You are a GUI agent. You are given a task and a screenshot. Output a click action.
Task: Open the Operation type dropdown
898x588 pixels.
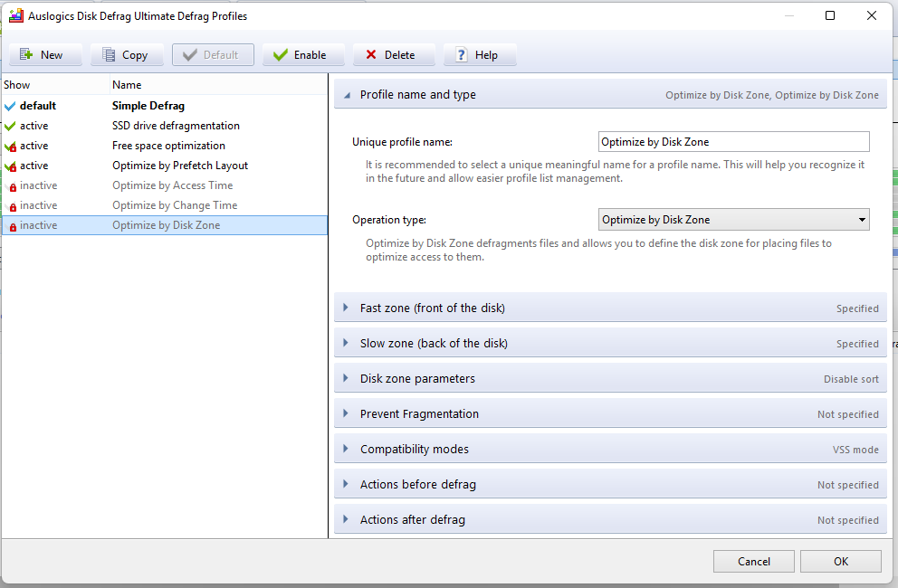(x=733, y=220)
